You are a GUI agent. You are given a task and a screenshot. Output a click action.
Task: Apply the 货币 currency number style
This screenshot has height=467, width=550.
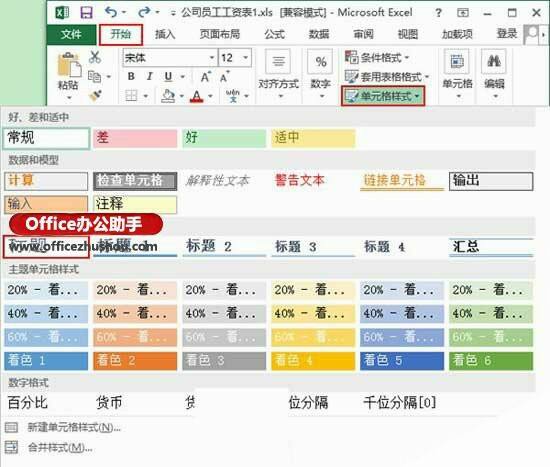(109, 402)
